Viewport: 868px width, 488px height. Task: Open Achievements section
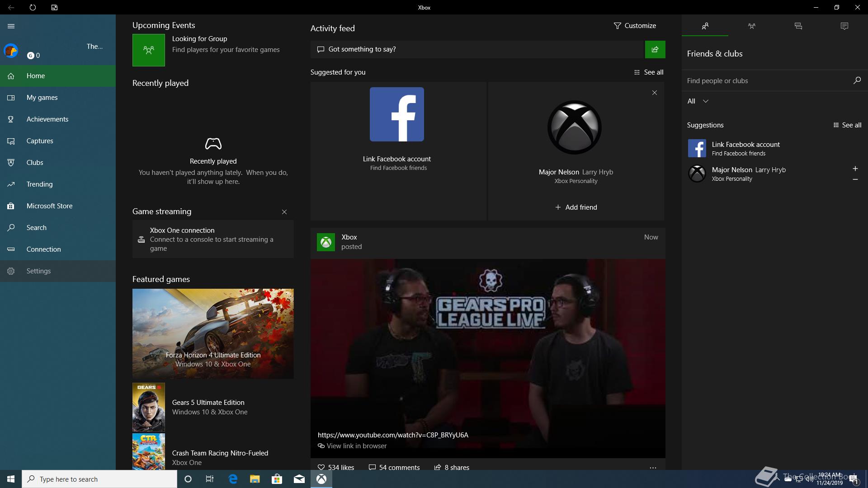(58, 119)
